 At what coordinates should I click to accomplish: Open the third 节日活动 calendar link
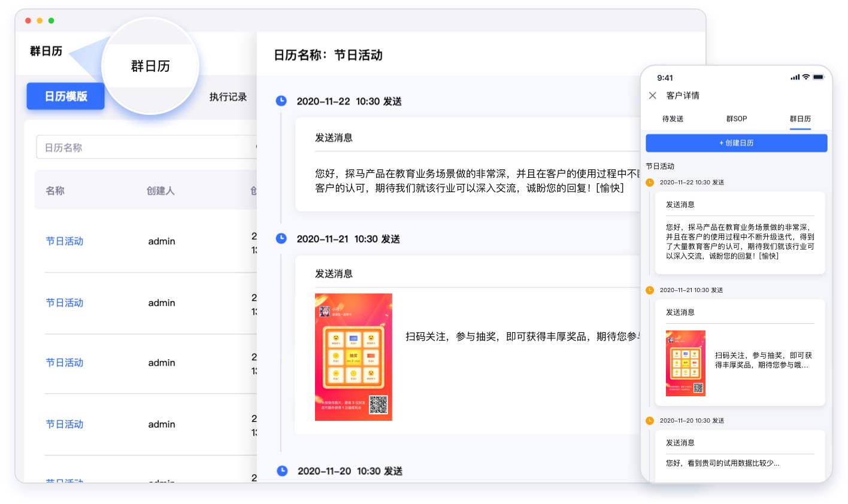click(x=65, y=363)
